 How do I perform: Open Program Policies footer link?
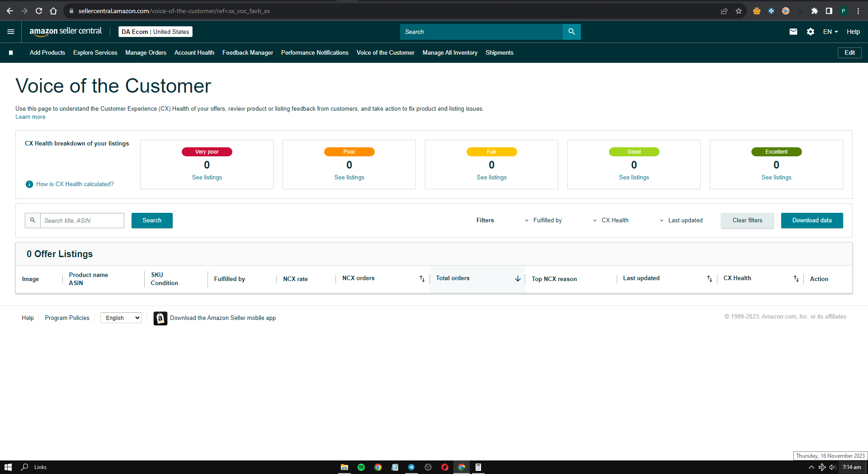pyautogui.click(x=67, y=318)
